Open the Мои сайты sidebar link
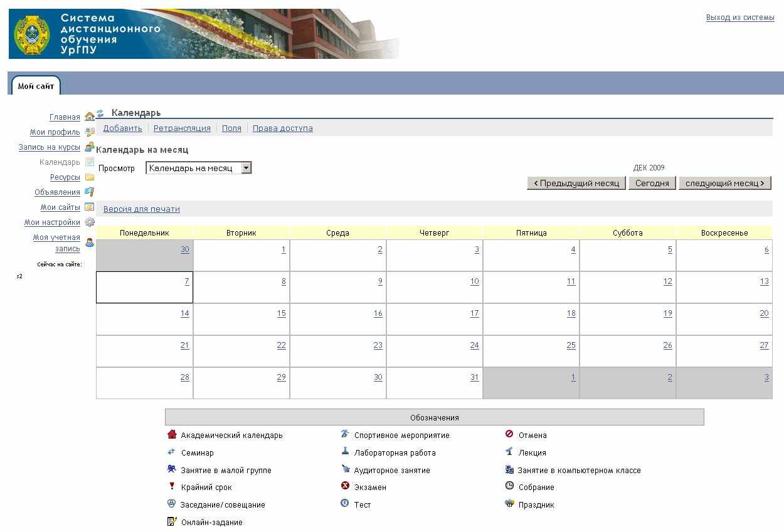Image resolution: width=784 pixels, height=532 pixels. 60,207
